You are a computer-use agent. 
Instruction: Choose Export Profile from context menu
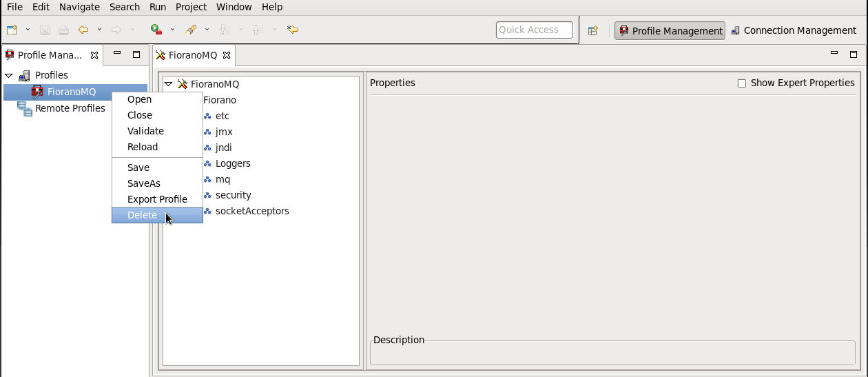click(157, 199)
